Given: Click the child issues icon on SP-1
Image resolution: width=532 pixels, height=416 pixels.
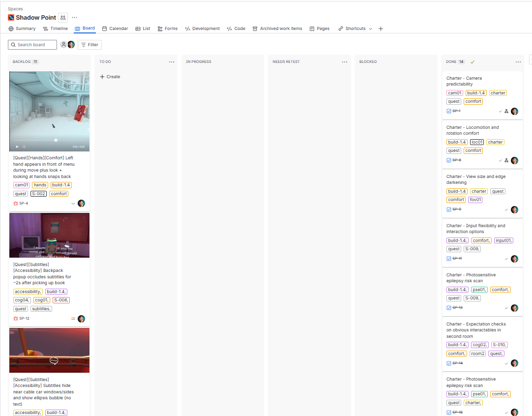Looking at the screenshot, I should point(506,111).
